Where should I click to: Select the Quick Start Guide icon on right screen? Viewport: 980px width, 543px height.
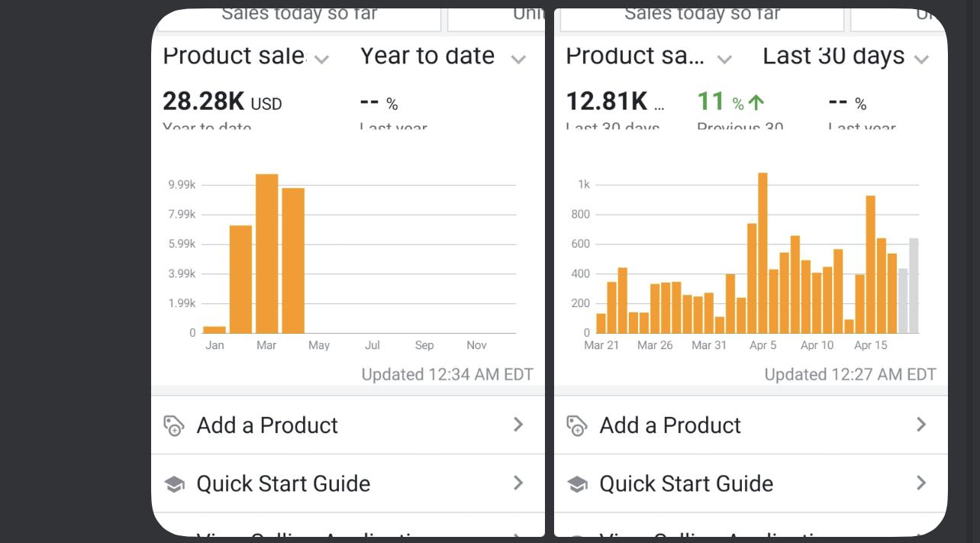coord(578,483)
